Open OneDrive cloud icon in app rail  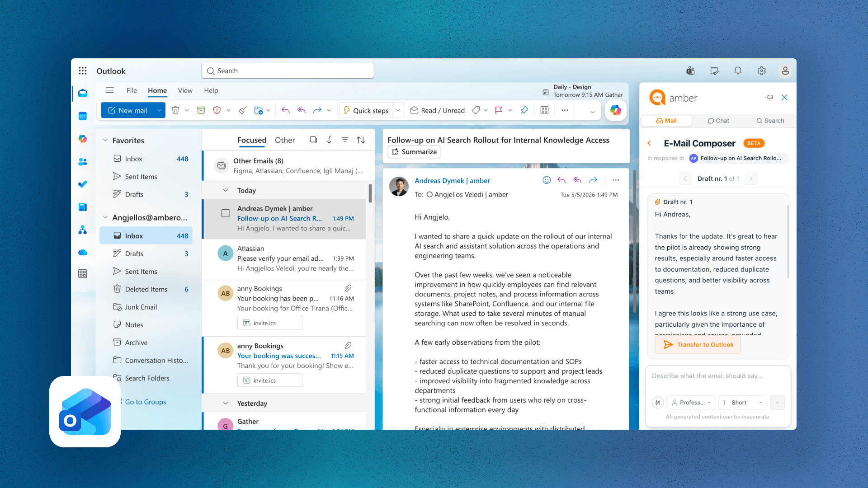click(x=83, y=253)
